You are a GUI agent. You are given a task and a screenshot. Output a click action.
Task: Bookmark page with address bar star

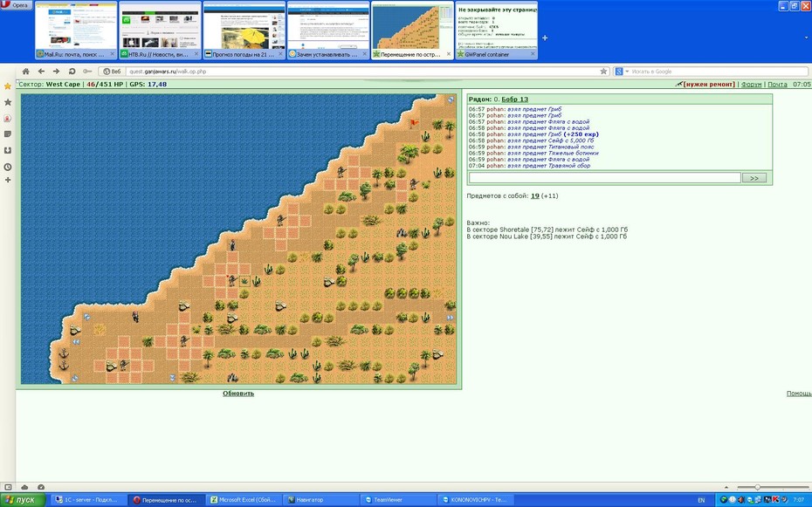tap(603, 72)
